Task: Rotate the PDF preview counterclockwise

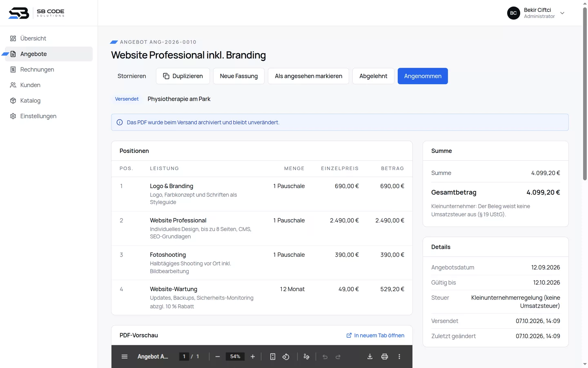Action: point(286,357)
